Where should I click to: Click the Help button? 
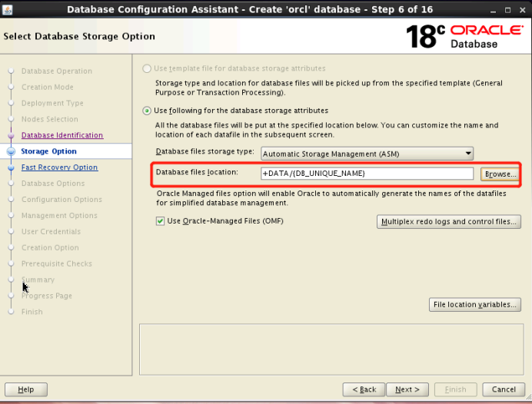coord(26,389)
